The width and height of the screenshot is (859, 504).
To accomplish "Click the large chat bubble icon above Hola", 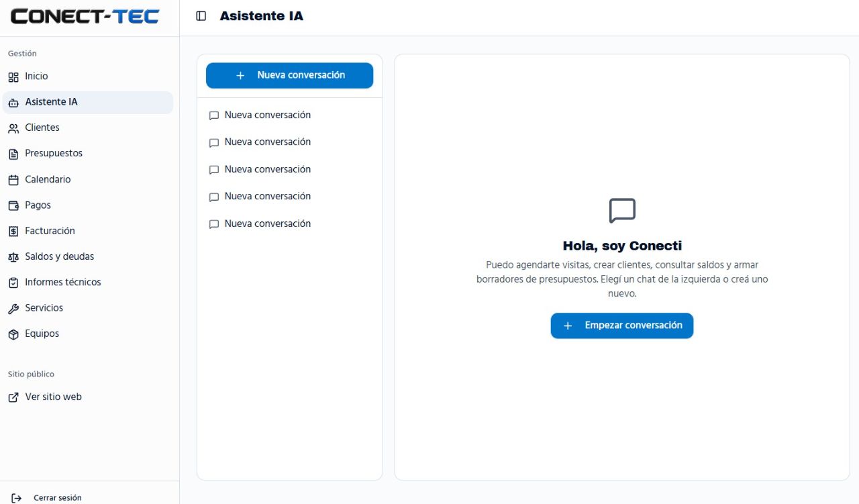I will [x=622, y=211].
